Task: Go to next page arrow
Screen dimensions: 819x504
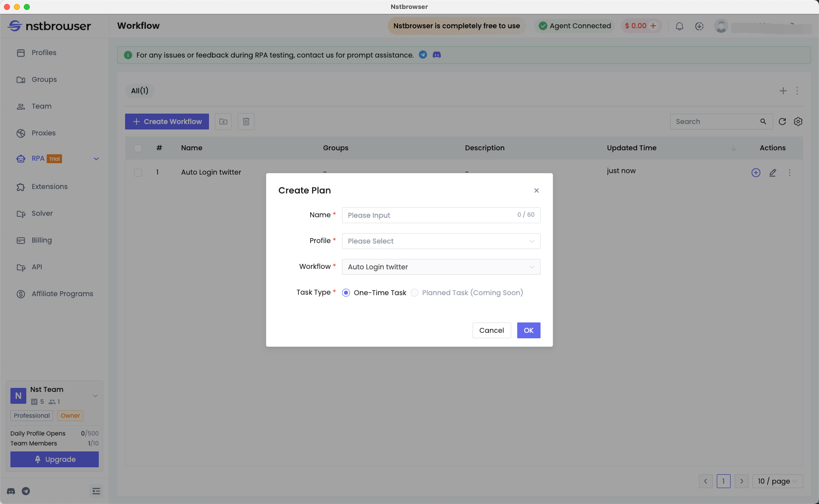Action: click(742, 481)
